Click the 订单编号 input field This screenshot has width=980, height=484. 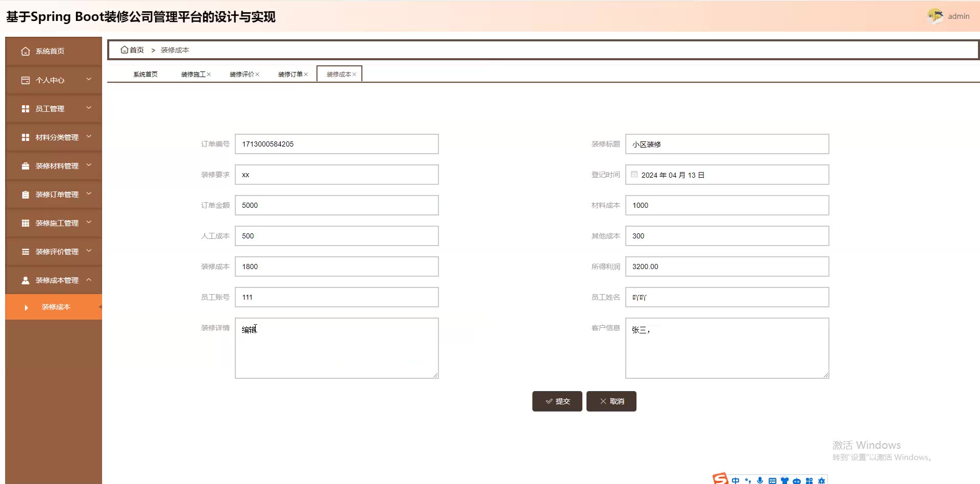pyautogui.click(x=337, y=144)
